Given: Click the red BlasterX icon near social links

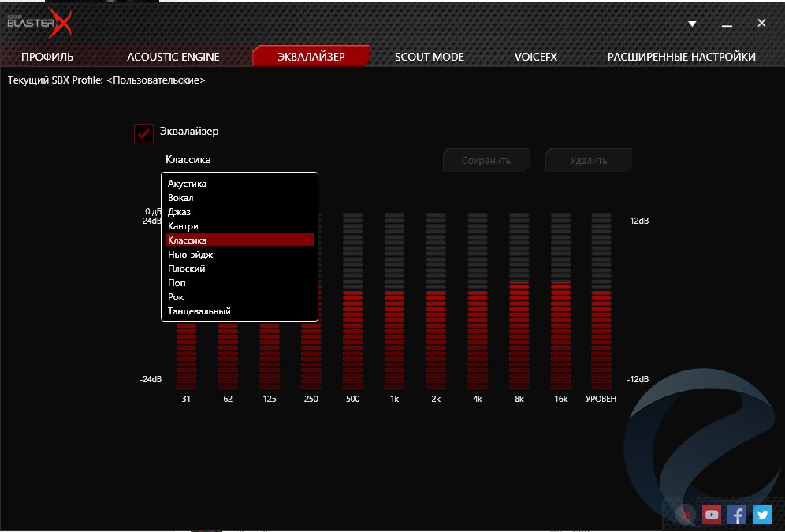Looking at the screenshot, I should 687,515.
